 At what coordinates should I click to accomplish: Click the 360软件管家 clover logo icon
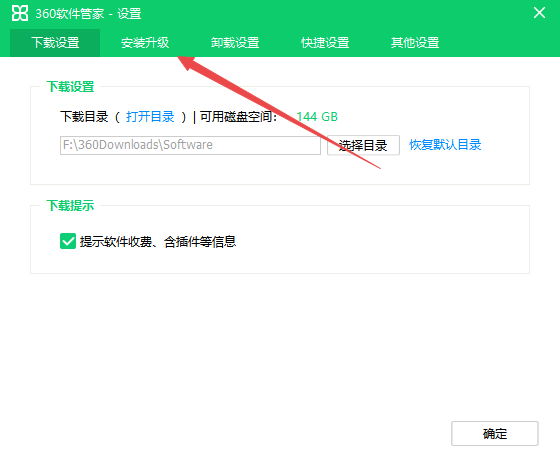20,13
